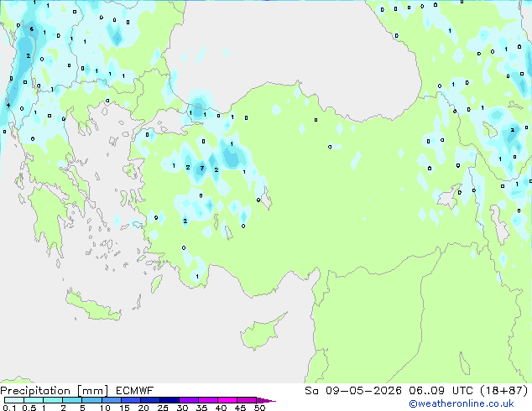Pick the 10–15 mm legend color swatch
Viewport: 532px width, 411px height.
coord(111,400)
